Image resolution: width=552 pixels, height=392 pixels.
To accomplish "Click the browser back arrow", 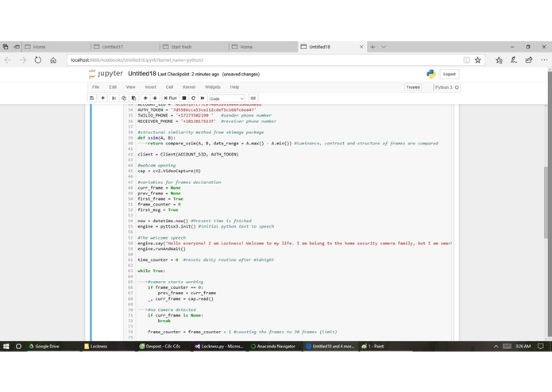I will coord(8,60).
